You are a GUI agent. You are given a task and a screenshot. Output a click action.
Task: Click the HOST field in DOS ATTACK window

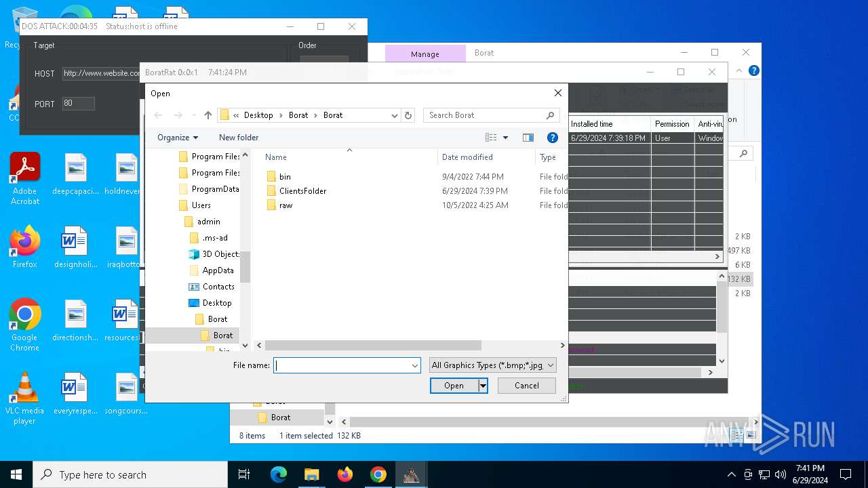click(x=102, y=73)
